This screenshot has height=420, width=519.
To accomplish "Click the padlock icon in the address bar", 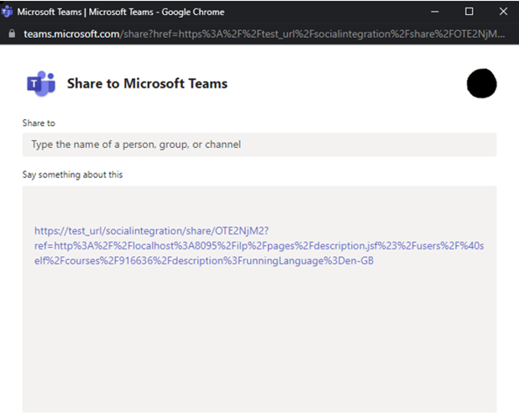I will tap(10, 34).
